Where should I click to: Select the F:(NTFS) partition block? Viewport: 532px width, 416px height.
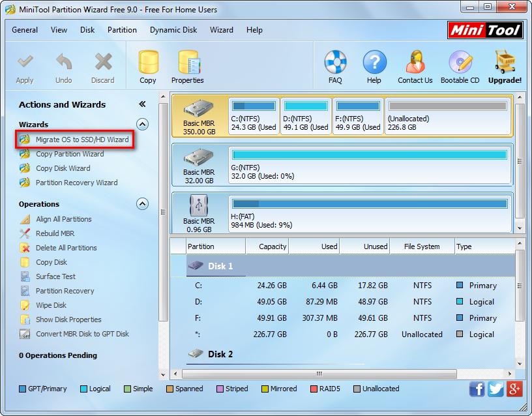coord(358,116)
